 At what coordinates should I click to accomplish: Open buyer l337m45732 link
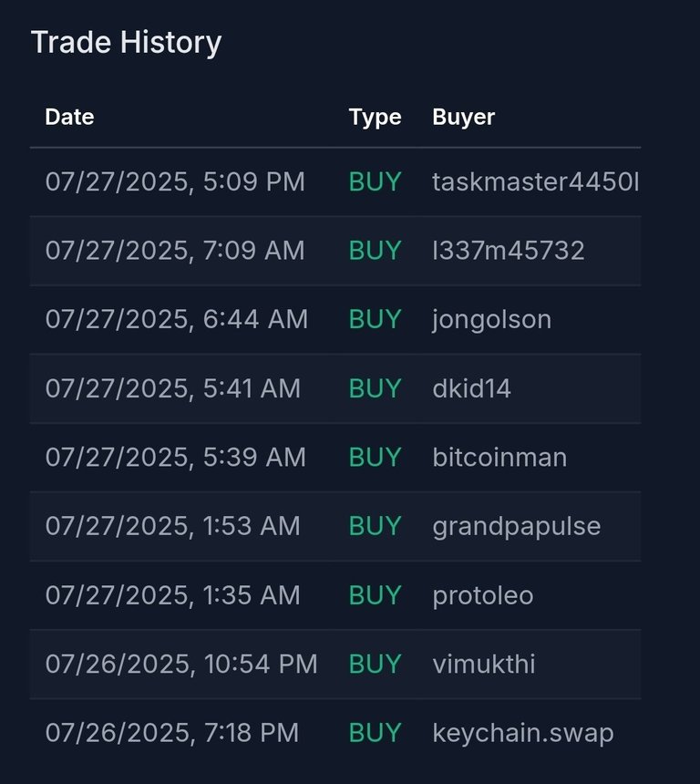[x=509, y=251]
